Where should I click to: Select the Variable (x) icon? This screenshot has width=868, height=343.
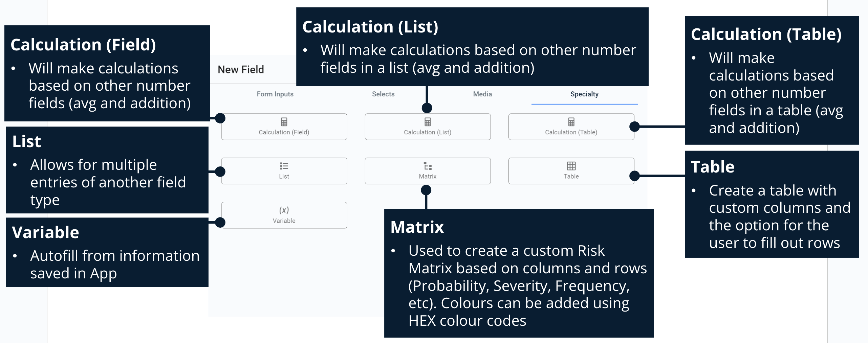(x=284, y=210)
